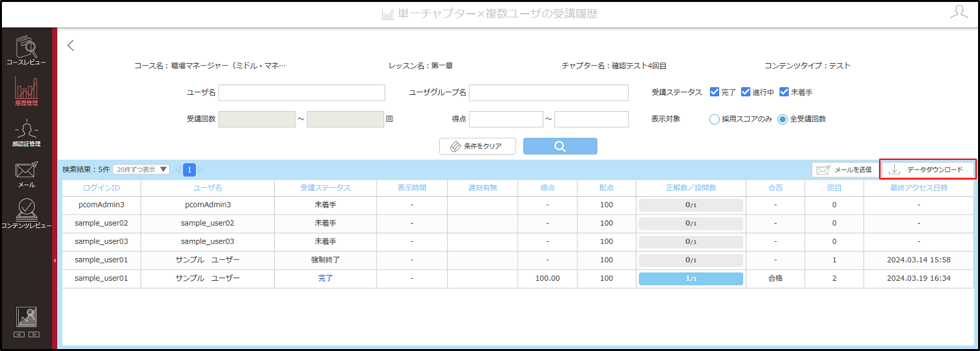Click the left arrow below the image icon
The image size is (980, 351).
tap(20, 334)
